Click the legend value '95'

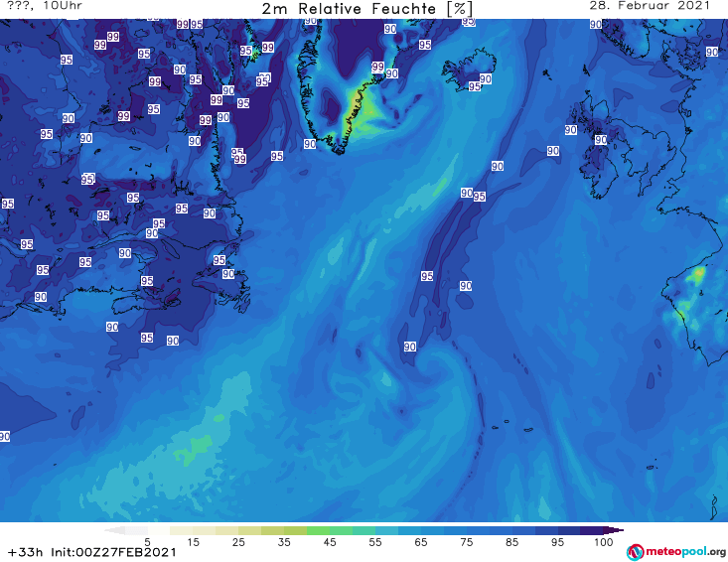click(557, 542)
